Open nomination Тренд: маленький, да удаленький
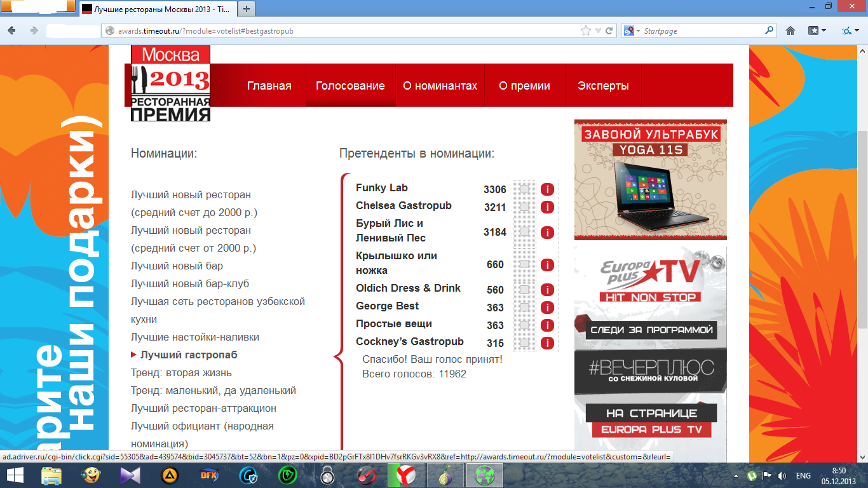The image size is (868, 488). pos(214,390)
